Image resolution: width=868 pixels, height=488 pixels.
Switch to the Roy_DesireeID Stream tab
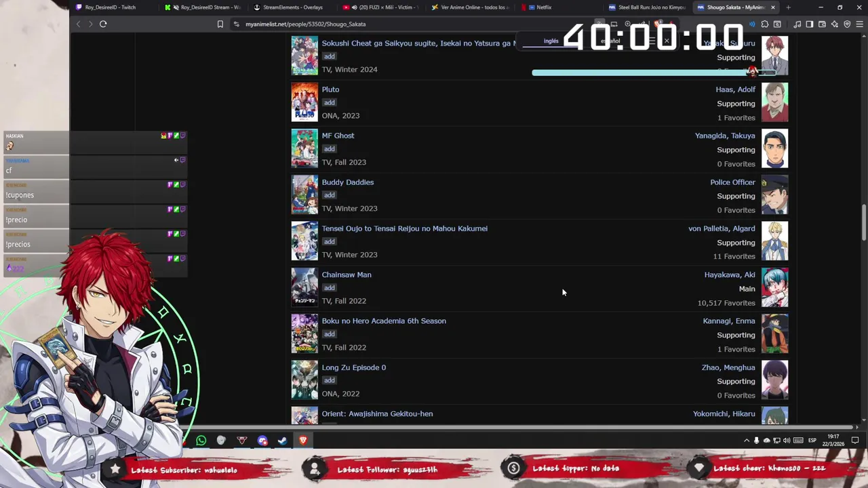click(203, 7)
